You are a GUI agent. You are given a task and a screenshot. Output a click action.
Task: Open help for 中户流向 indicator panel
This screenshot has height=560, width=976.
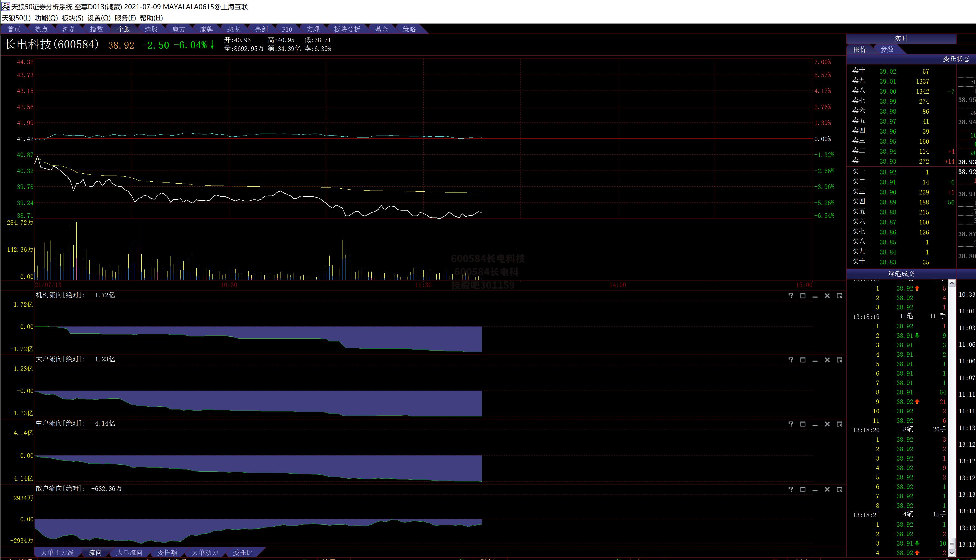coord(791,424)
